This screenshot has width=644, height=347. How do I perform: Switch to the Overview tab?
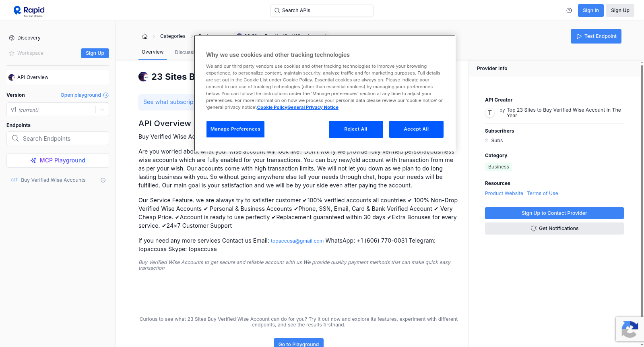tap(153, 52)
